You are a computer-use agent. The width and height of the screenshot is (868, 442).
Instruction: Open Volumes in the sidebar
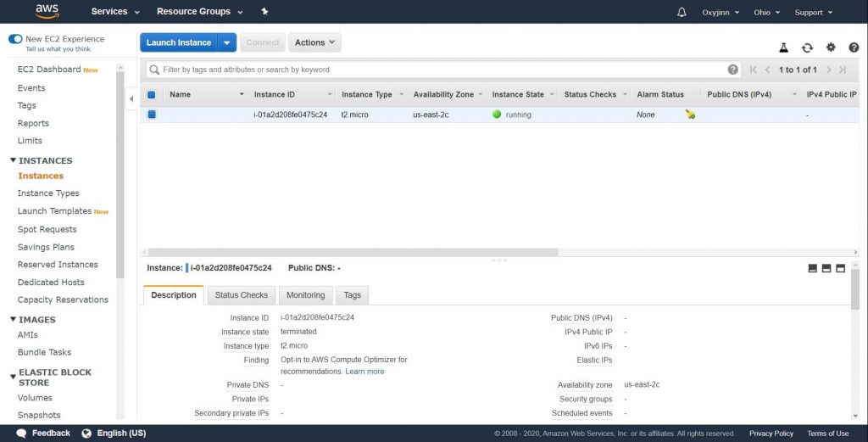(35, 398)
